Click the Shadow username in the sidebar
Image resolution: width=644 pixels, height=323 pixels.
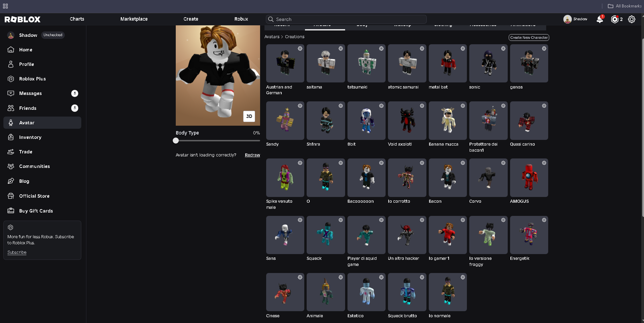[28, 35]
